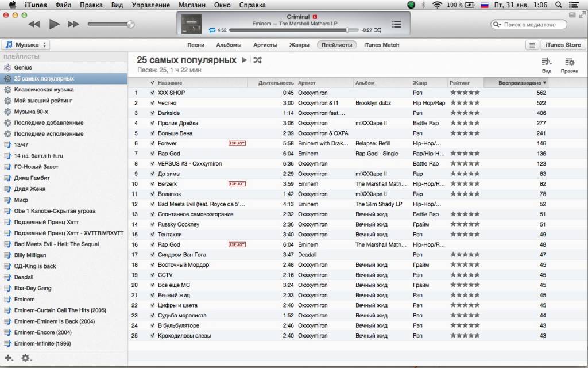Screen dimensions: 588x368
Task: Uncheck the XXX SHOP song checkbox
Action: [152, 93]
